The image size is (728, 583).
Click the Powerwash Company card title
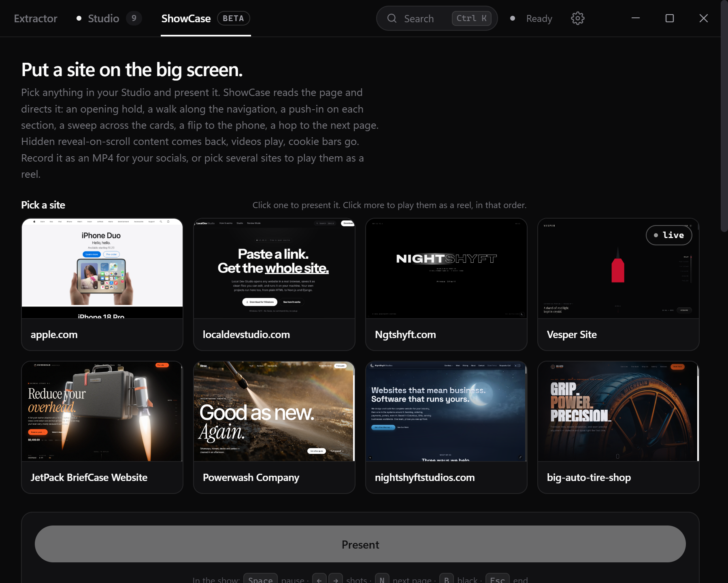[x=251, y=478]
